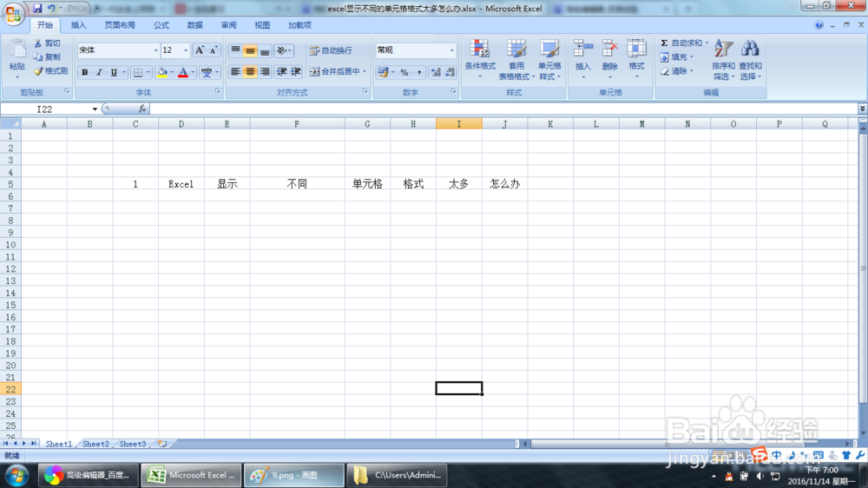Screen dimensions: 868x488
Task: Toggle Merge and Center 合并后居中
Action: pyautogui.click(x=335, y=71)
